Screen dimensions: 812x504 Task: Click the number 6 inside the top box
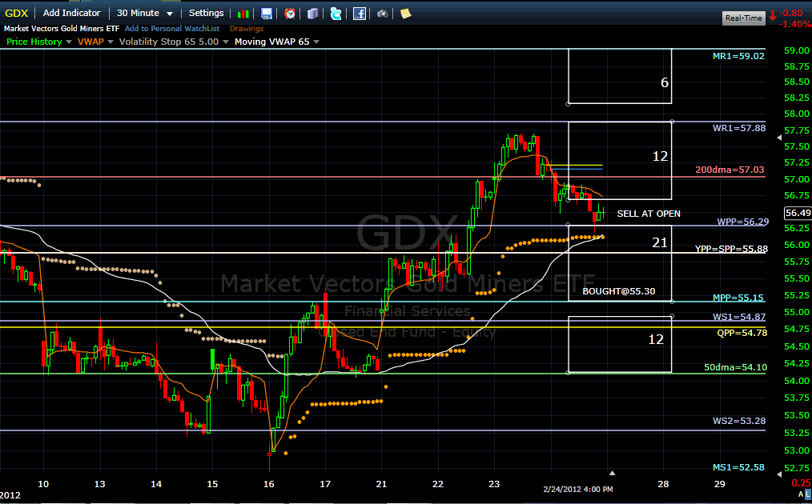click(x=665, y=82)
